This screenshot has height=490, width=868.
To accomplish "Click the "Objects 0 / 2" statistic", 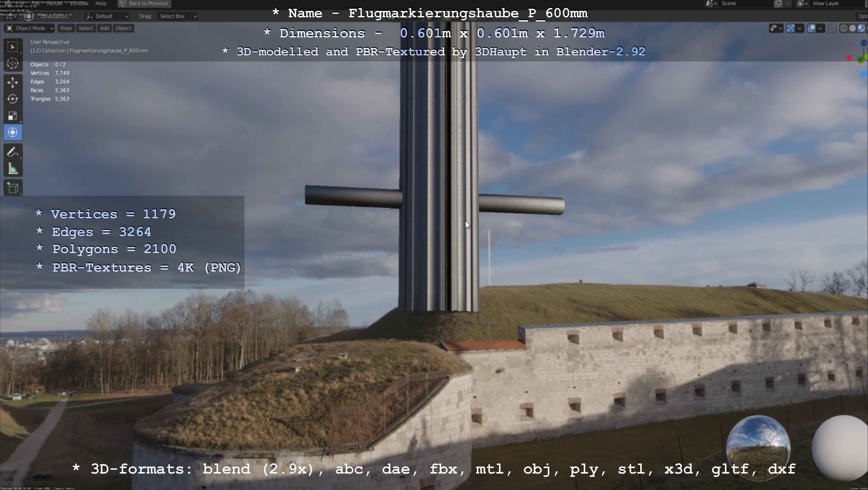I will [x=48, y=64].
